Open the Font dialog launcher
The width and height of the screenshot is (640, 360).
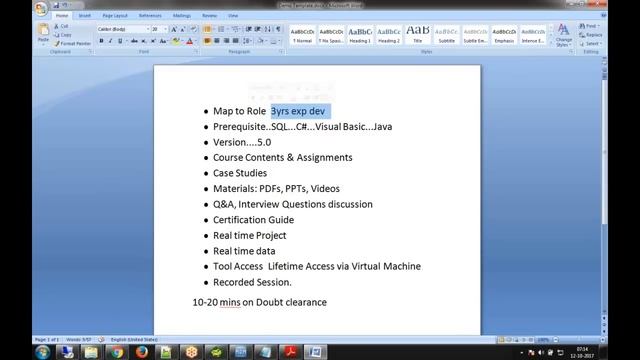196,52
